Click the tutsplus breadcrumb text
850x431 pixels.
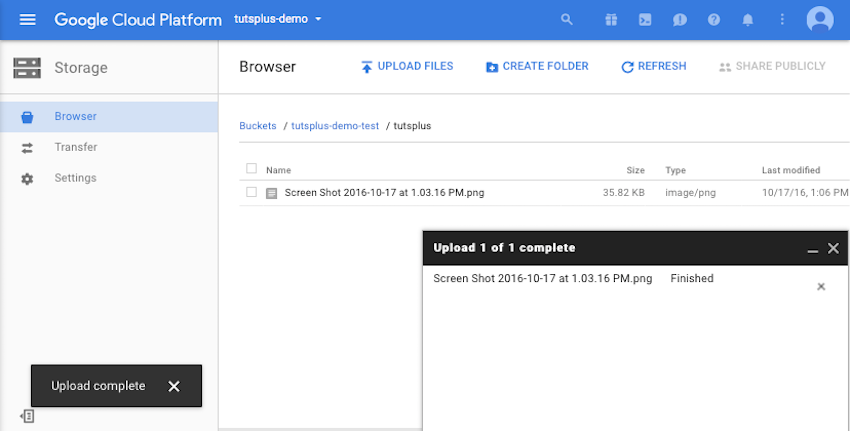click(413, 126)
